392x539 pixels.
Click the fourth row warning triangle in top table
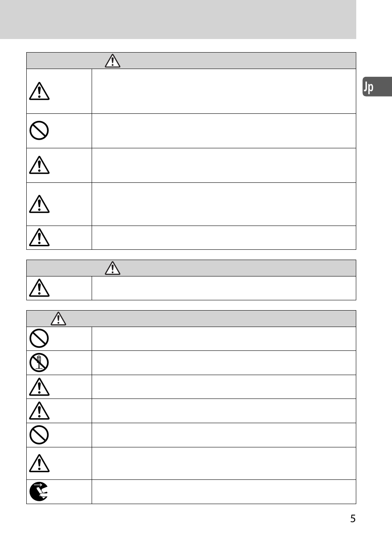(x=39, y=204)
